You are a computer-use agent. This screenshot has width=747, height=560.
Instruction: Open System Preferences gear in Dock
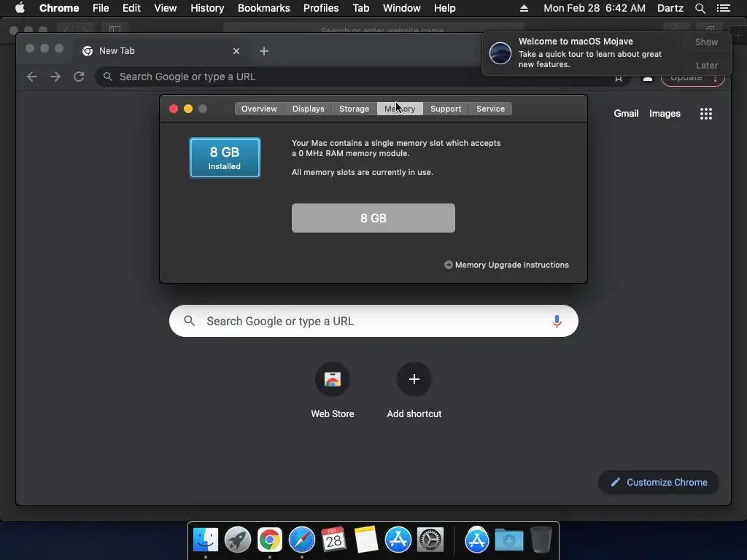430,540
